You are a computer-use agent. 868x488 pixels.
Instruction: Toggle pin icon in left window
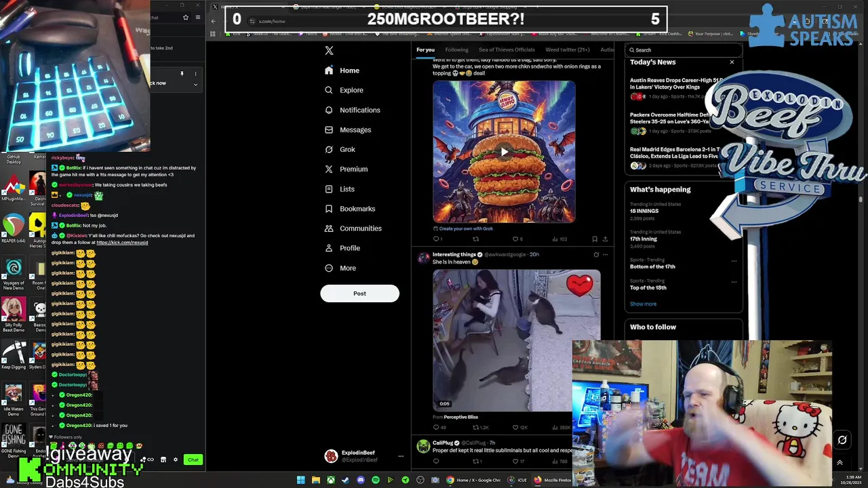[182, 73]
